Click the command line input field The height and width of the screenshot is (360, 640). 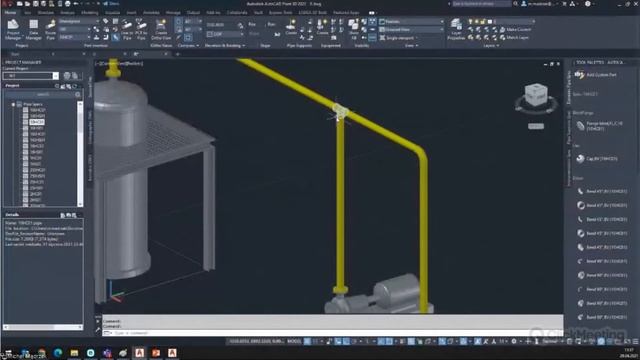click(333, 333)
